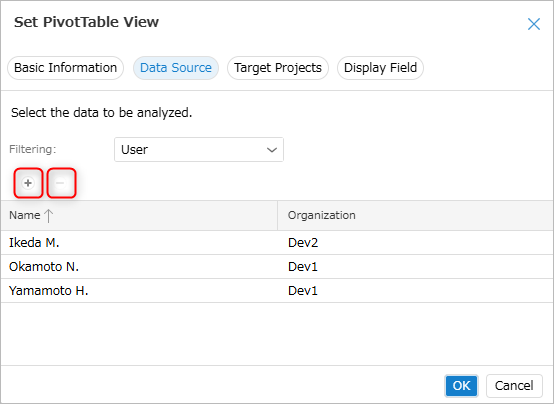Click the plus add-user icon

tap(28, 183)
